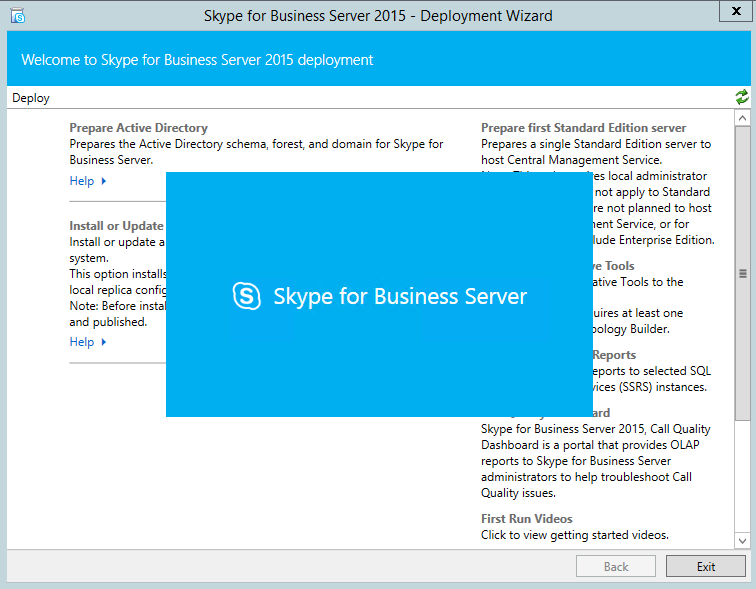The image size is (756, 589).
Task: Click the Back button
Action: pos(616,566)
